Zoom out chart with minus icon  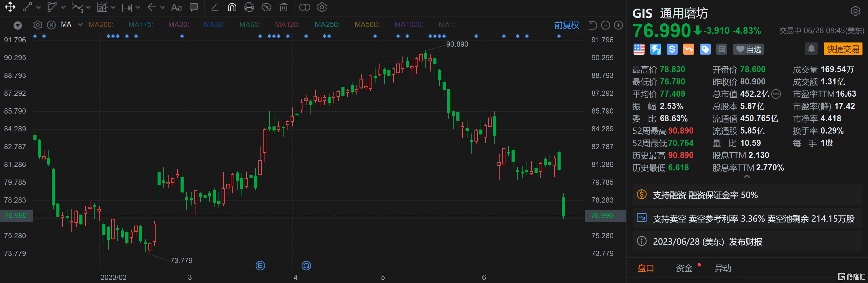click(606, 25)
